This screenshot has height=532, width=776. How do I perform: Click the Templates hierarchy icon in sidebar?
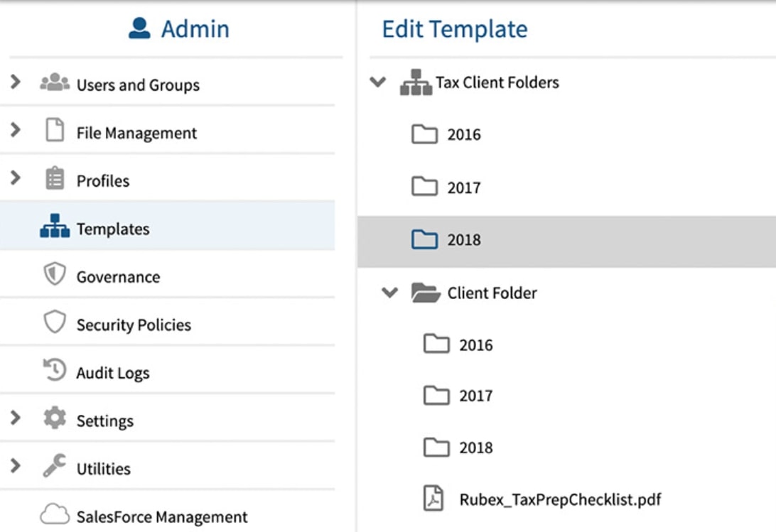[55, 226]
